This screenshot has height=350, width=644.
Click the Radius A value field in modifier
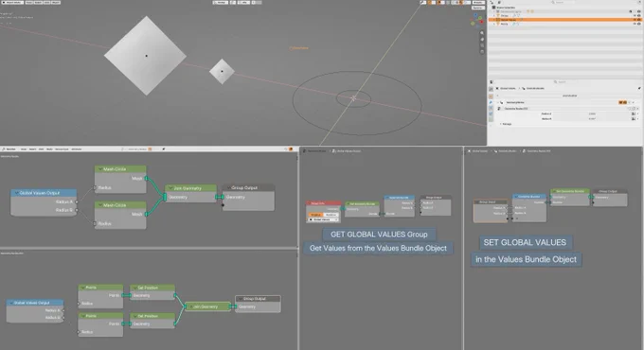(592, 114)
